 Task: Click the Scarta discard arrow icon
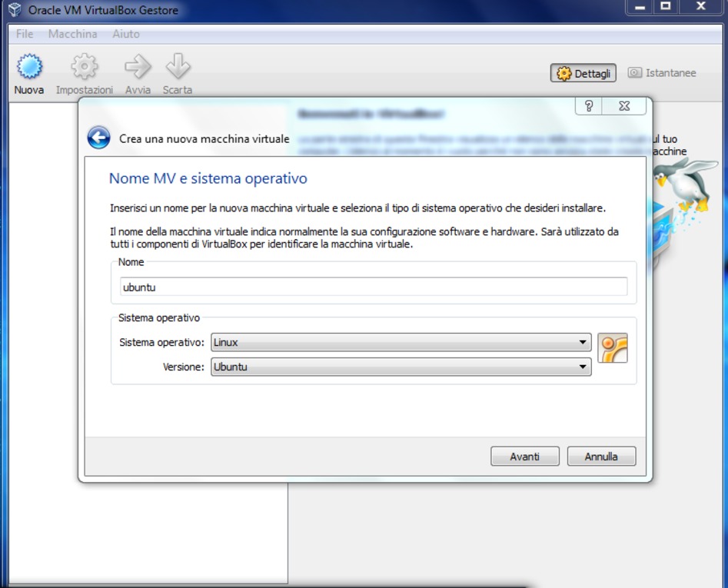click(178, 66)
